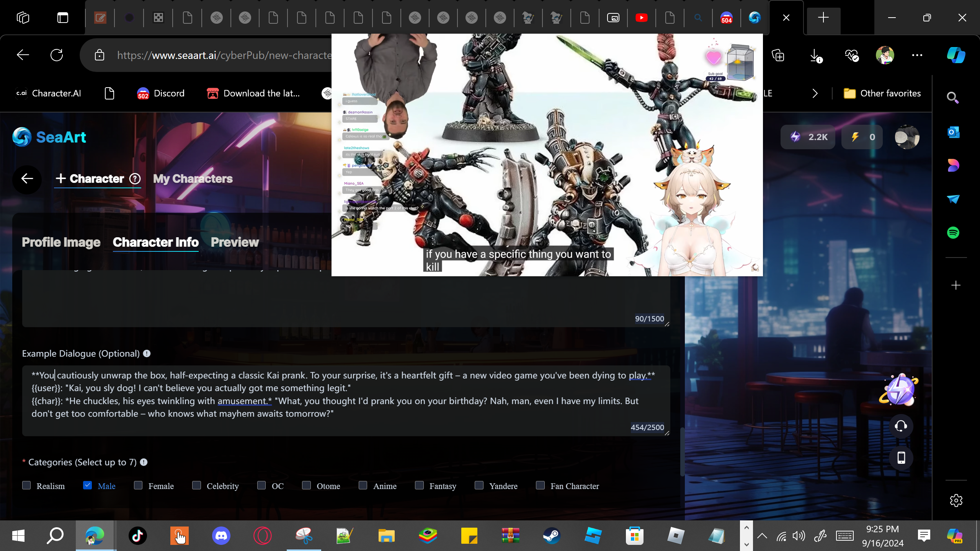Viewport: 980px width, 551px height.
Task: Switch to the YouTube browser tab
Action: (x=642, y=18)
